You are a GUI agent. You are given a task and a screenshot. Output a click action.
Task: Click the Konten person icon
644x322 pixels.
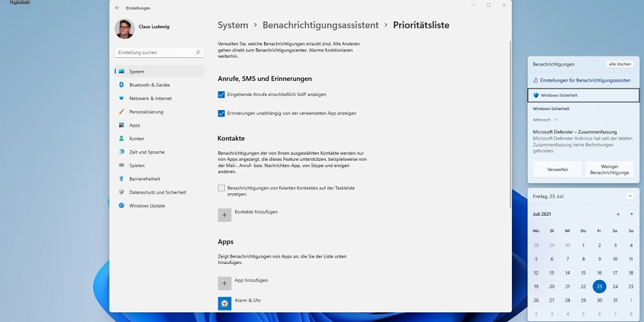(122, 138)
